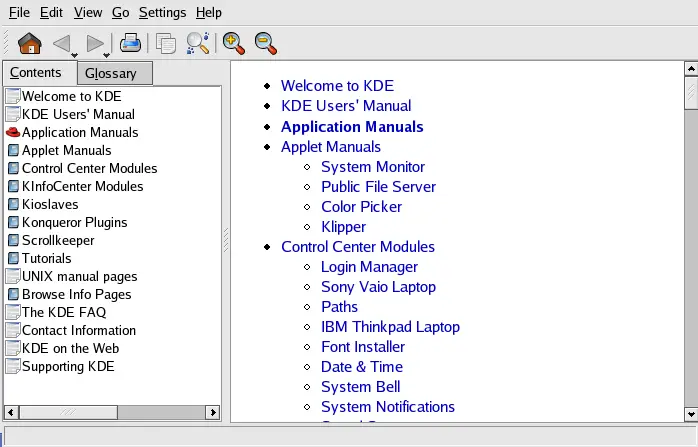Open UNIX manual pages in sidebar

(x=79, y=276)
